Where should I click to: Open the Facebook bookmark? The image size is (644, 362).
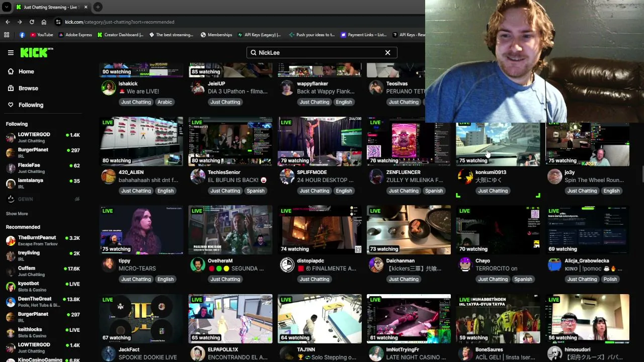tap(22, 35)
